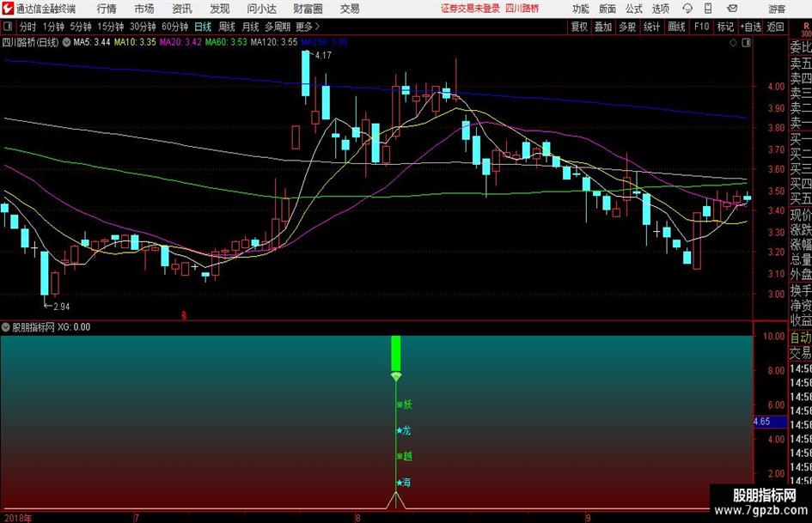This screenshot has height=523, width=812.
Task: Open the 资讯 menu
Action: (x=182, y=9)
